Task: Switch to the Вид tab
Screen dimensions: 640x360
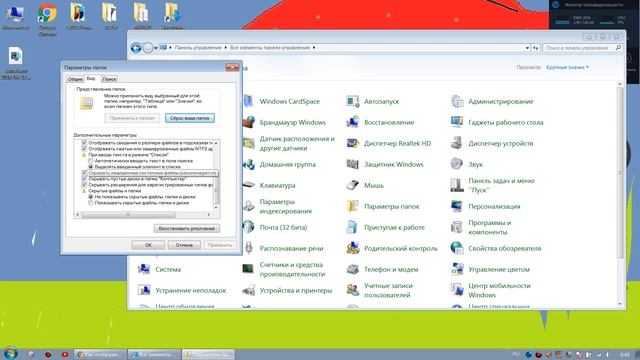Action: (x=91, y=78)
